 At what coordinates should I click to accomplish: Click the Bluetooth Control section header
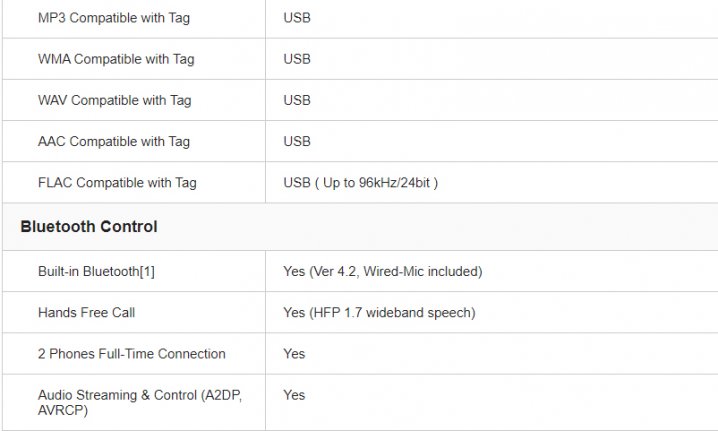(89, 227)
